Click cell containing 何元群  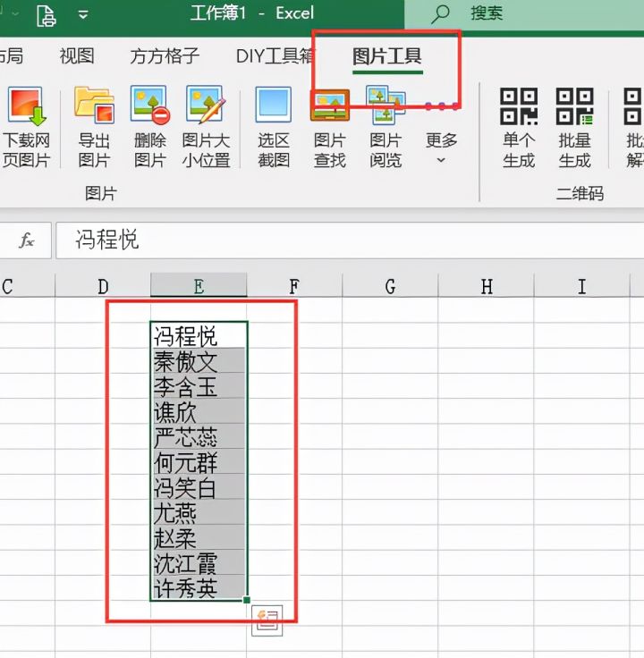click(x=199, y=461)
